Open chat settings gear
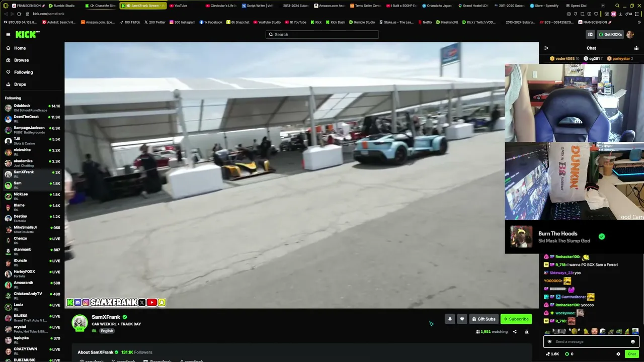644x362 pixels. click(618, 354)
